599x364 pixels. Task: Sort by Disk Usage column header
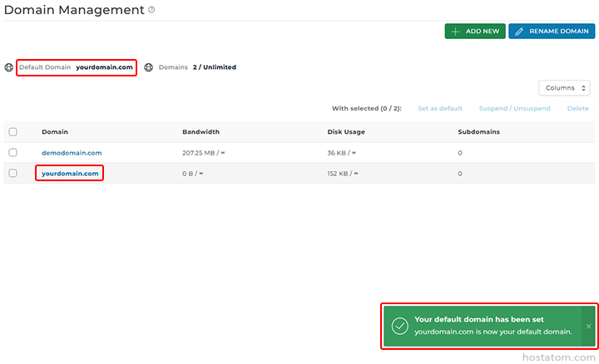click(345, 131)
